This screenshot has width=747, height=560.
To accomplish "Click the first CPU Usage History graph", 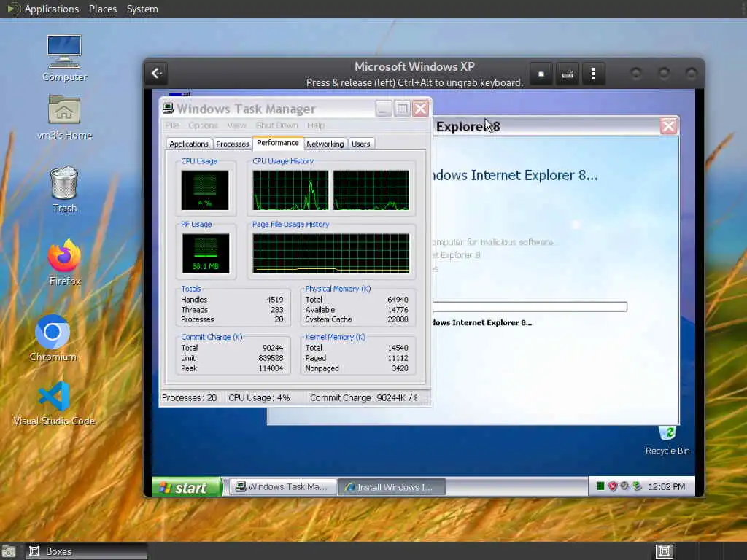I will click(290, 190).
